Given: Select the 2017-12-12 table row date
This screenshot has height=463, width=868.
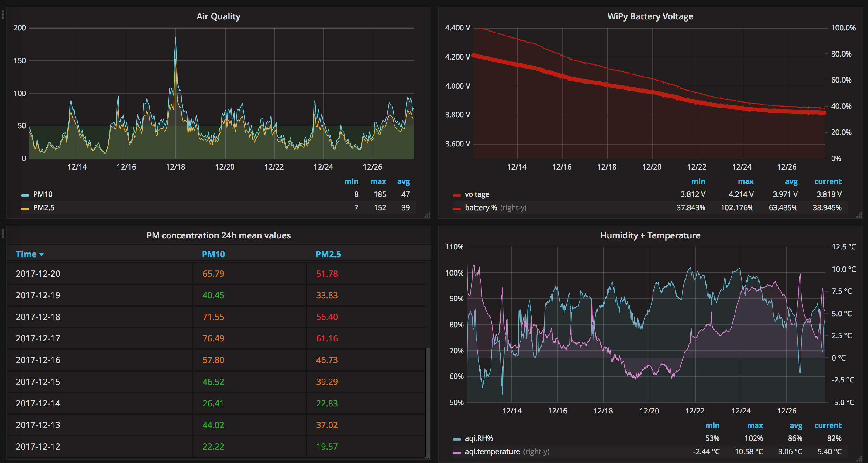Looking at the screenshot, I should tap(38, 447).
